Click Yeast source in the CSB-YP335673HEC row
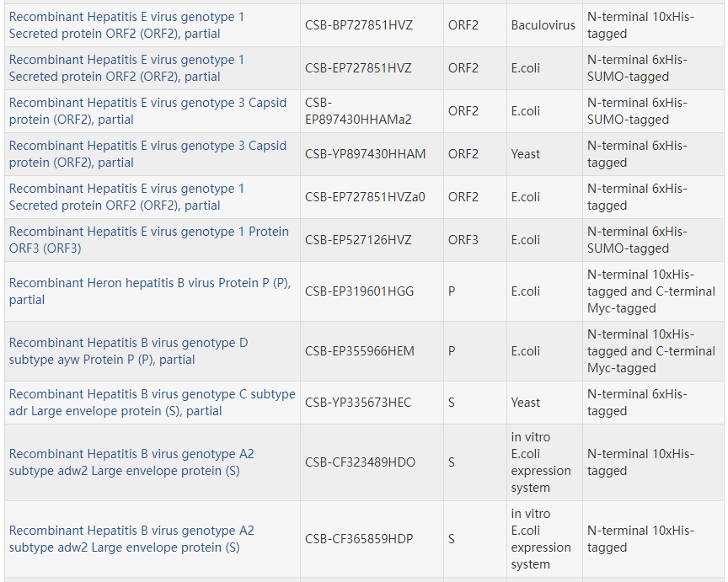728x582 pixels. tap(525, 403)
